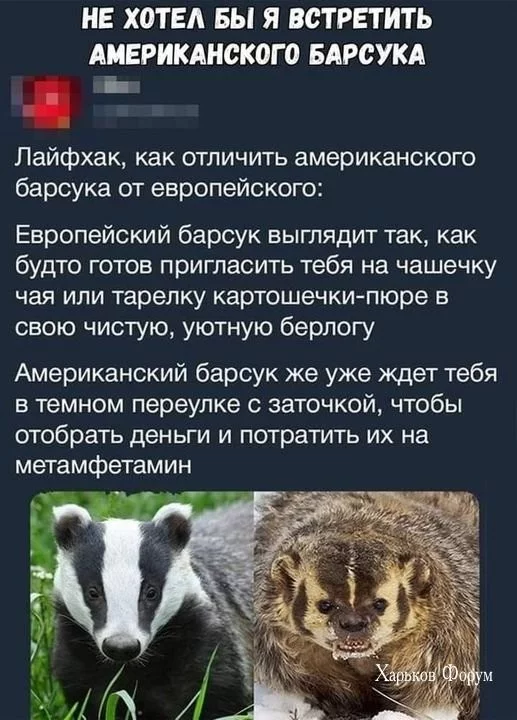Click the headline line НЕ ХОТЕЛ БЫ Я ВСТРЕТИТЬ
Image resolution: width=517 pixels, height=720 pixels.
(x=258, y=19)
